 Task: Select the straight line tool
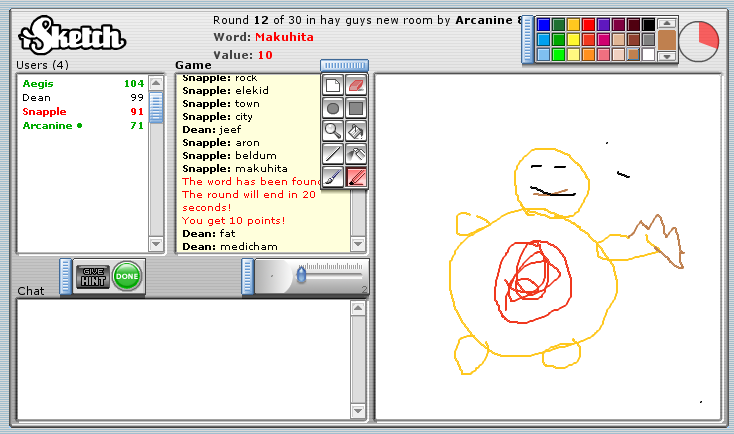click(333, 154)
